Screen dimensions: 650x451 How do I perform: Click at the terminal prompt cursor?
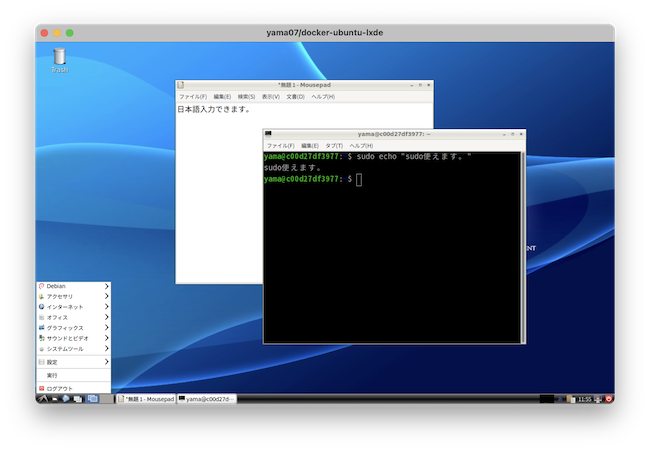tap(359, 179)
